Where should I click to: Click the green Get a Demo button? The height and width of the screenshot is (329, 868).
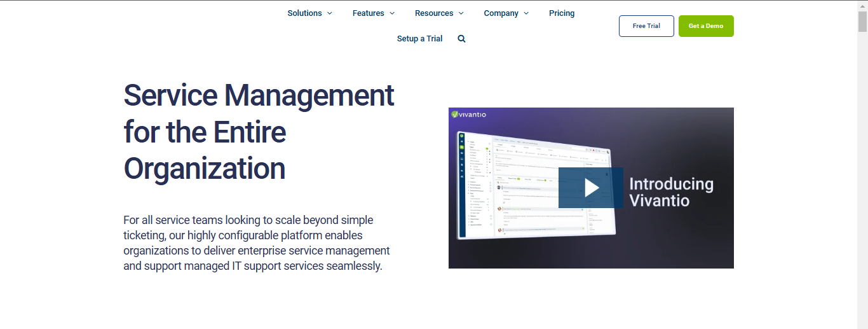tap(706, 26)
